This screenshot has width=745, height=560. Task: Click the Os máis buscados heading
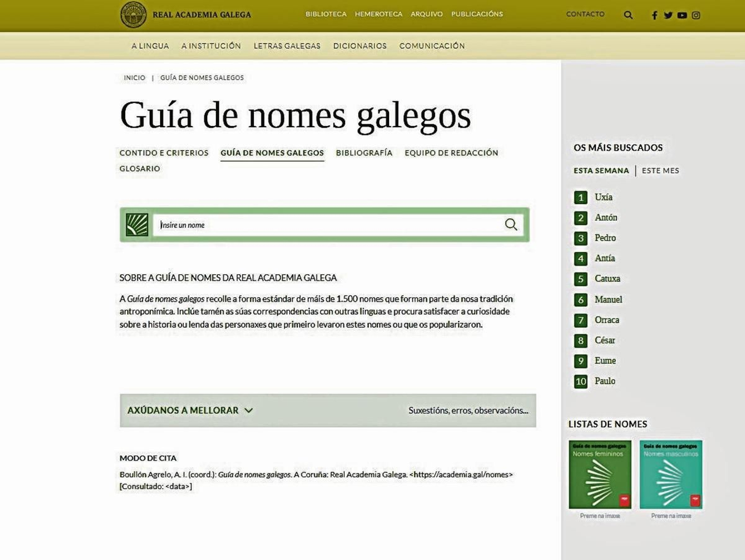coord(618,148)
